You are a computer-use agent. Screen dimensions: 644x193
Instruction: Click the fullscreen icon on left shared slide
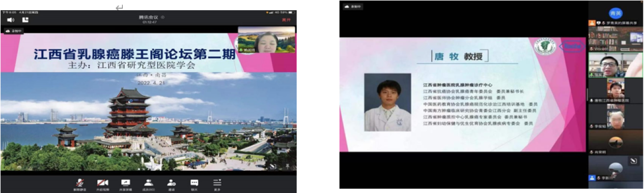click(273, 166)
